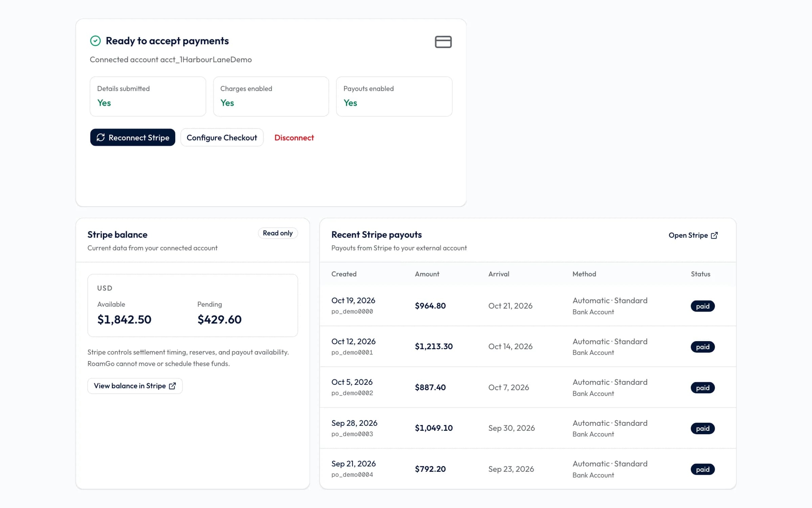Click the available balance $1,842.50
Image resolution: width=812 pixels, height=508 pixels.
124,320
